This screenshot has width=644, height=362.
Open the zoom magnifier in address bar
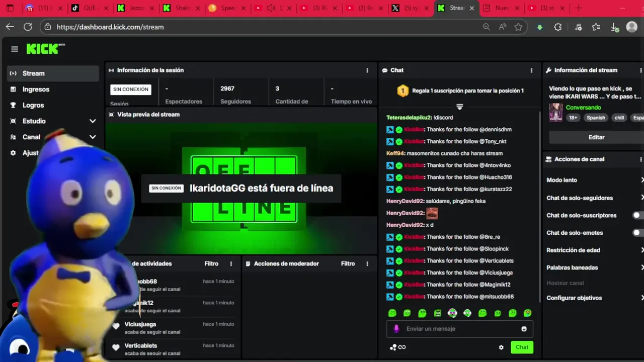(486, 27)
